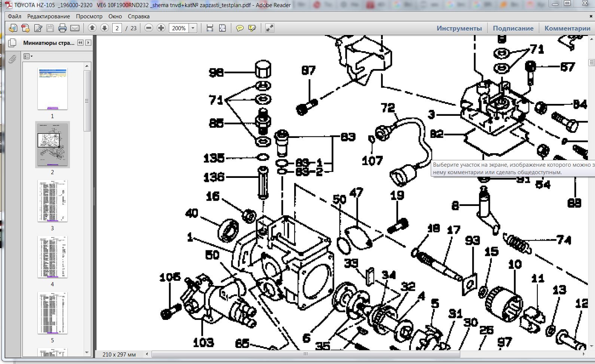This screenshot has width=595, height=364.
Task: Click the horizontal scrollbar thumb of document
Action: (x=306, y=354)
